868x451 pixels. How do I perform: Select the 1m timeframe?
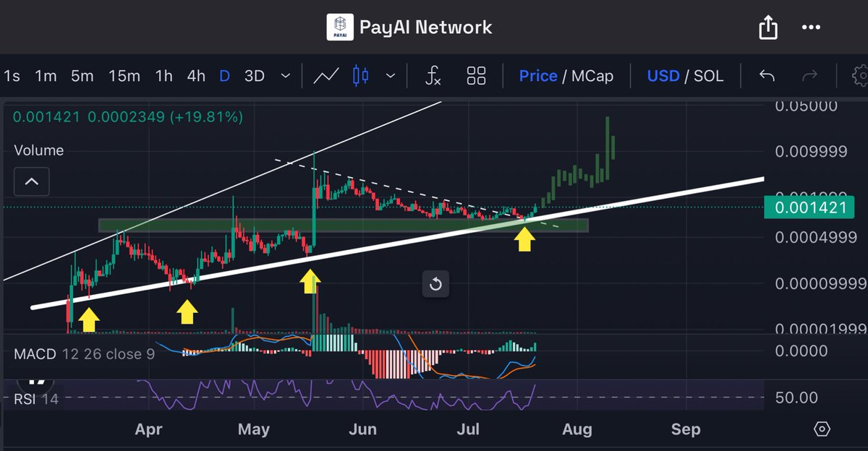(46, 76)
